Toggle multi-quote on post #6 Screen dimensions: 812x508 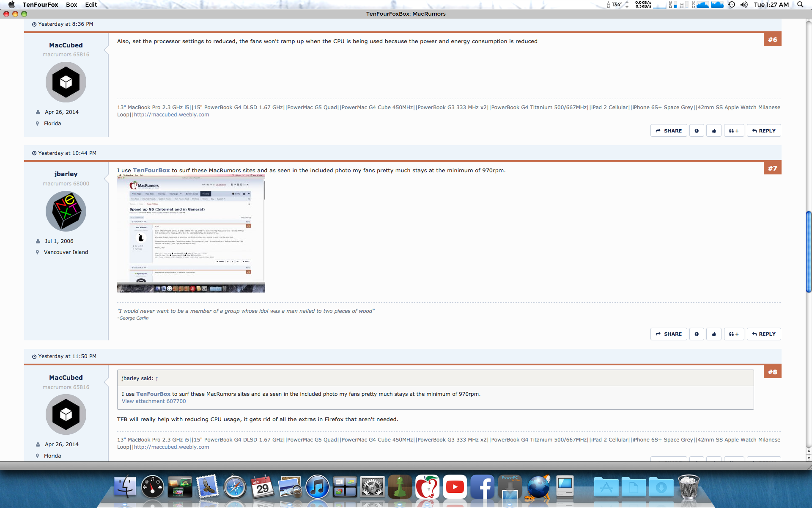tap(733, 131)
